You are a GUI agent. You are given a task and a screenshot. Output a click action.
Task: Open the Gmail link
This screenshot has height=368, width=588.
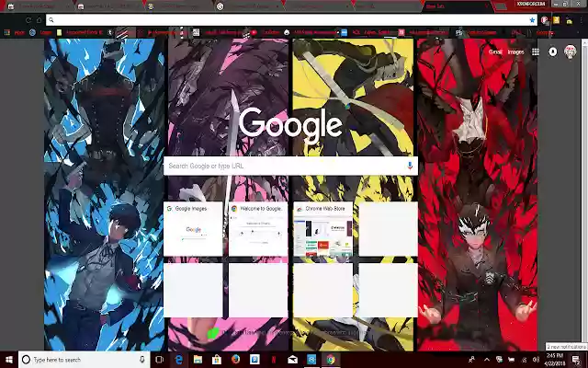(x=495, y=52)
